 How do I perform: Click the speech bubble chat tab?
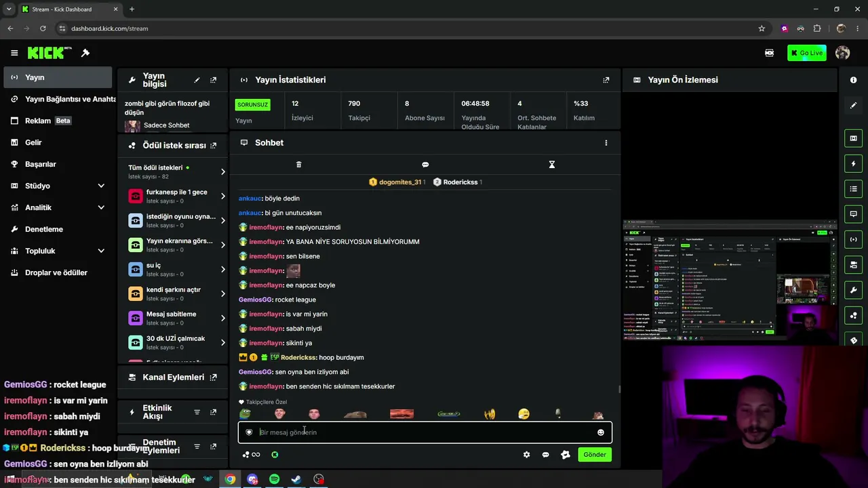pyautogui.click(x=425, y=165)
